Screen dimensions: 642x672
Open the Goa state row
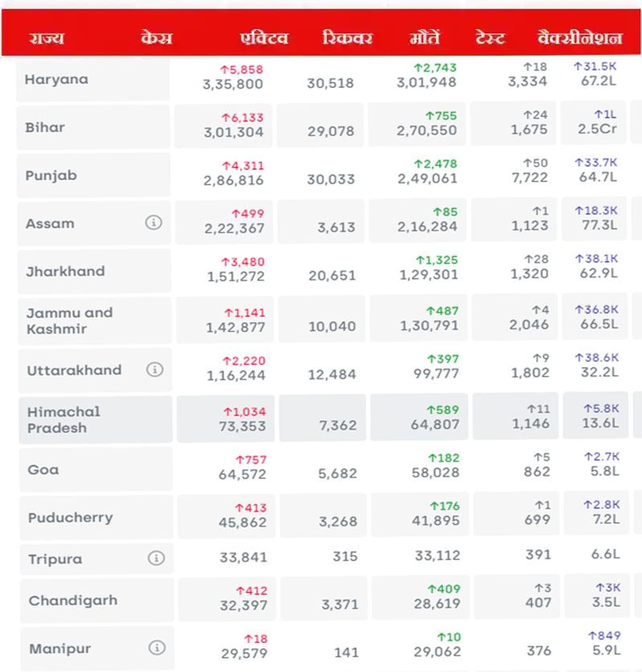tap(44, 470)
